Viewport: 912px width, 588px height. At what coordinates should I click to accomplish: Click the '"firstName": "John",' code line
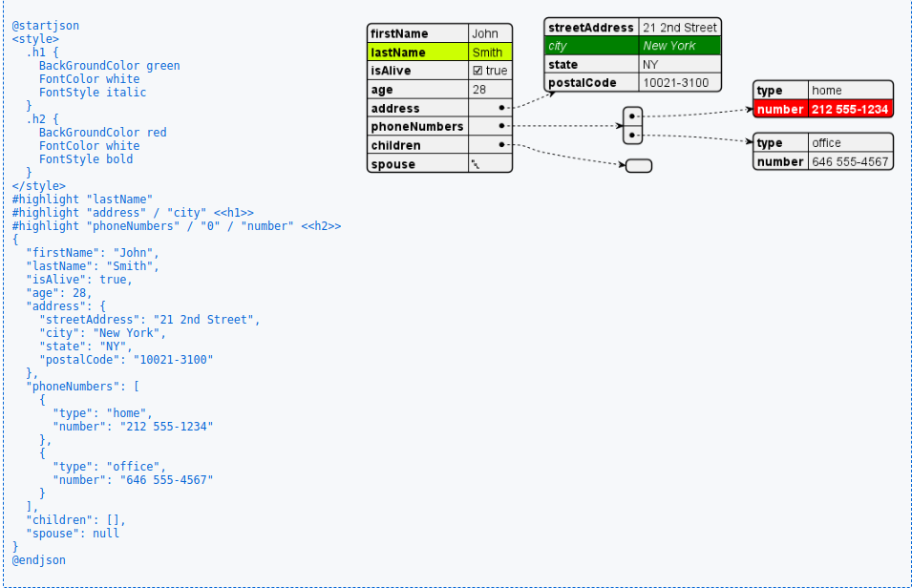[x=93, y=253]
